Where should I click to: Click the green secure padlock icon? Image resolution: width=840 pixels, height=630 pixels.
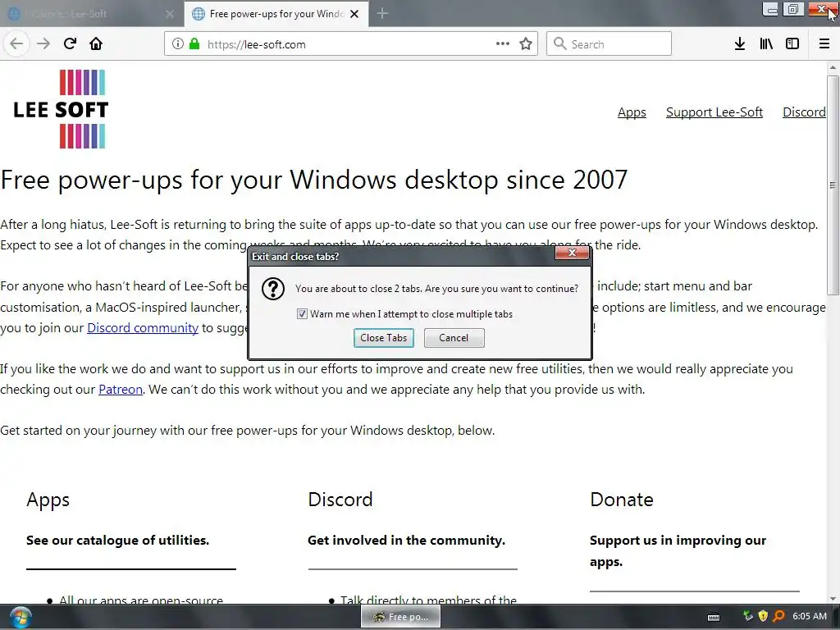pyautogui.click(x=194, y=44)
